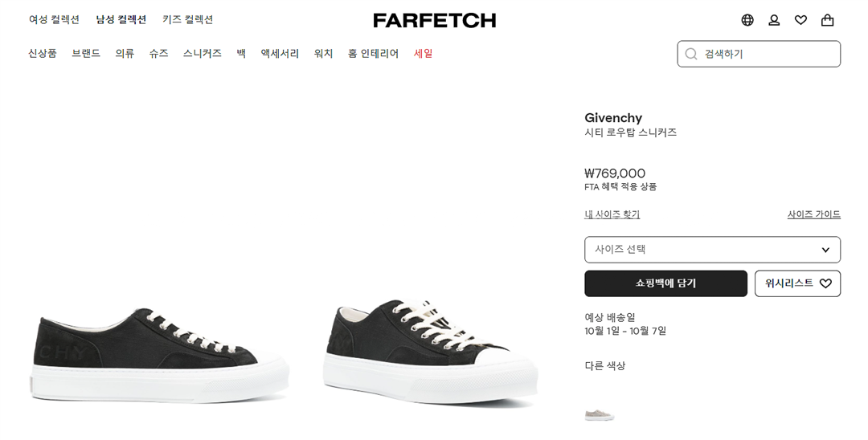Viewport: 868px width, 440px height.
Task: Click the magnifier search icon
Action: [691, 55]
